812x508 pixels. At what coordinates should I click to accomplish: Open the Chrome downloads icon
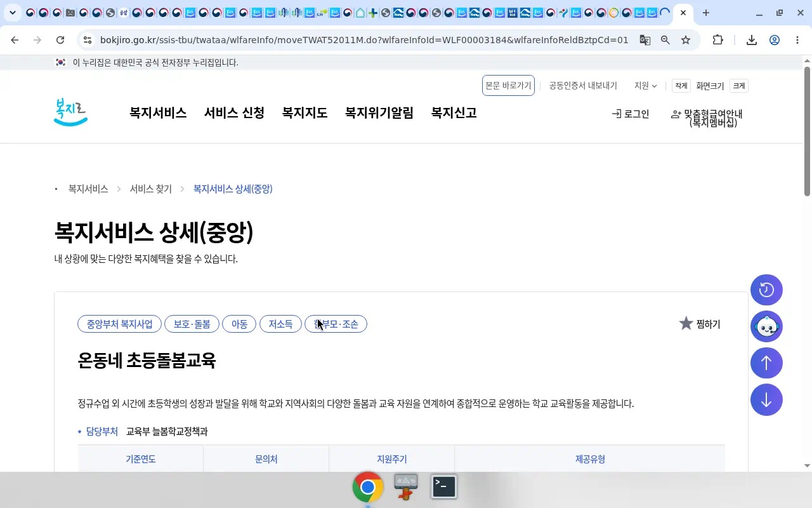(752, 40)
